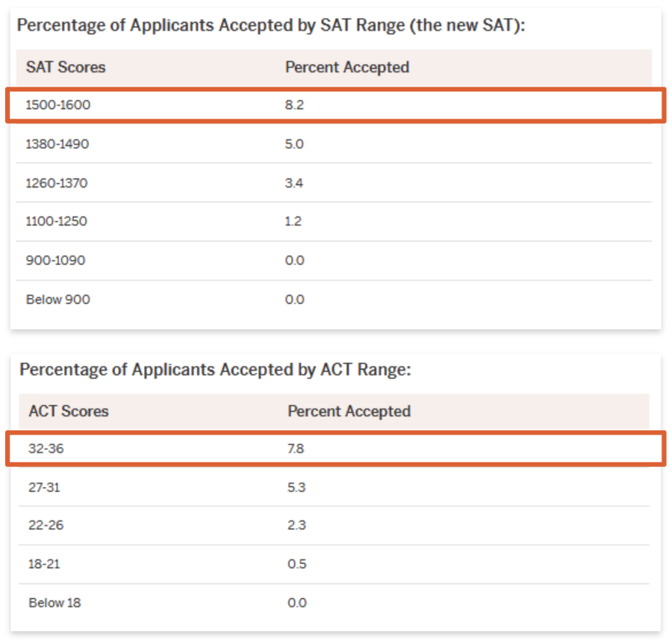
Task: Click the SAT Range table title
Action: click(x=271, y=26)
